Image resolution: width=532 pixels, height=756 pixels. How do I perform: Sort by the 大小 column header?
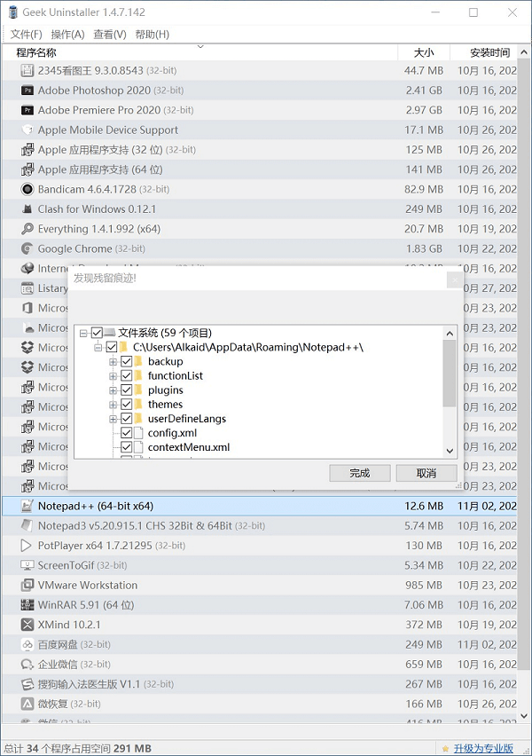tap(423, 52)
